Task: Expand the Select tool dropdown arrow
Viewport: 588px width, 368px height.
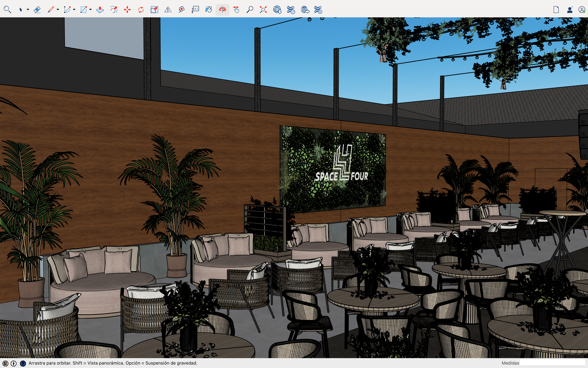Action: pos(28,10)
